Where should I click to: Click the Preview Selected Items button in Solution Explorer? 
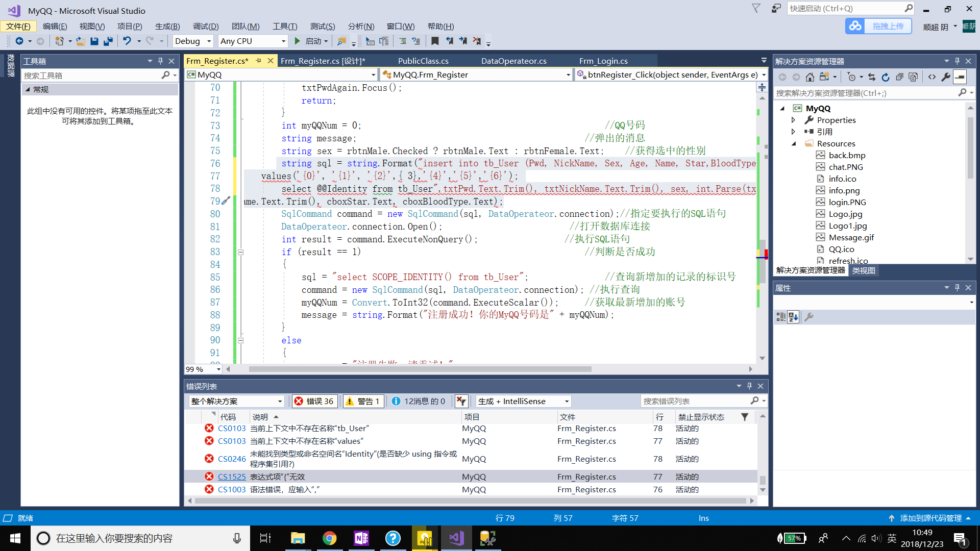click(960, 77)
